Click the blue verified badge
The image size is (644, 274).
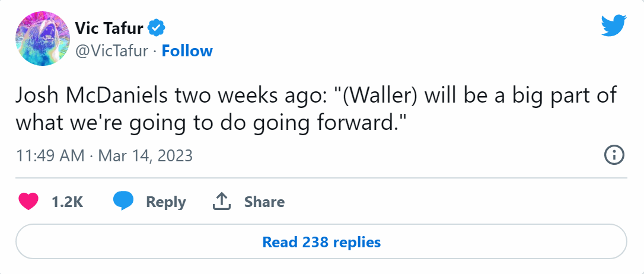pyautogui.click(x=156, y=27)
